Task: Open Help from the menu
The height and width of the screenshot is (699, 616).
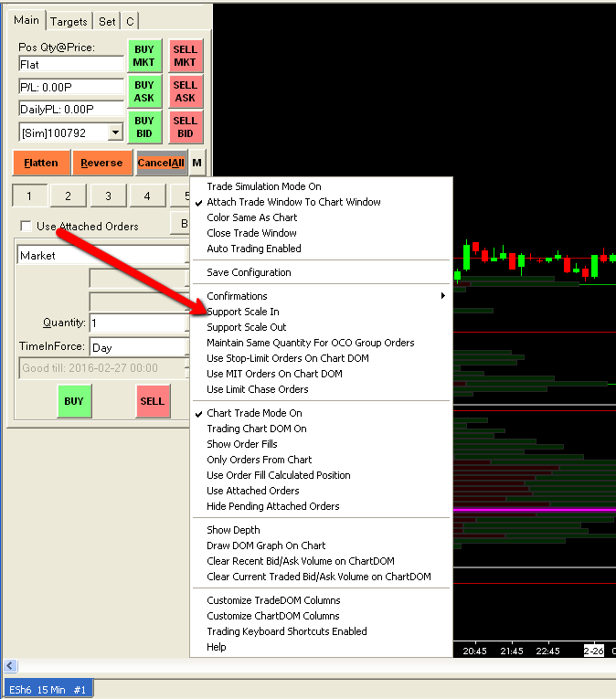Action: pos(321,647)
